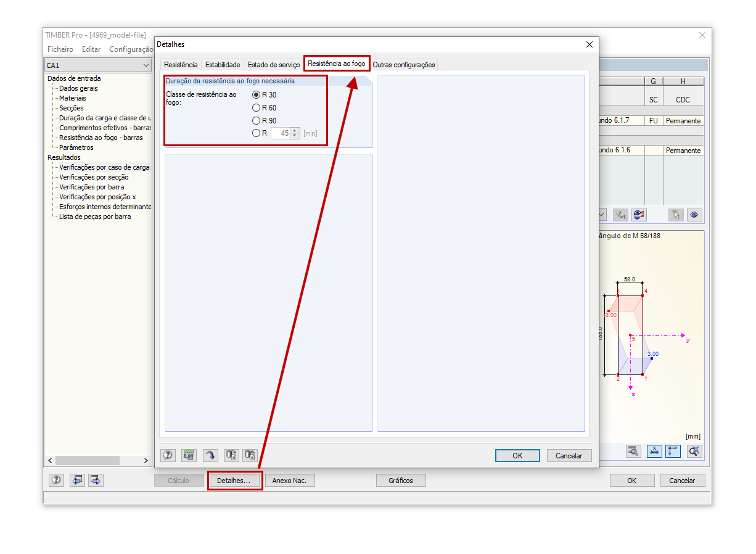Open the dropdown beside the filter icon

coord(602,215)
